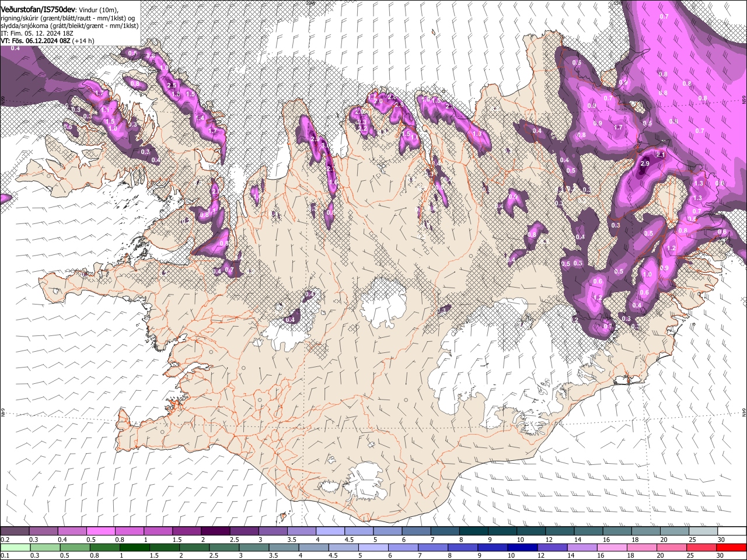The height and width of the screenshot is (560, 747).
Task: Select the mauve 0.3–0.4 snow legend swatch
Action: 44,531
